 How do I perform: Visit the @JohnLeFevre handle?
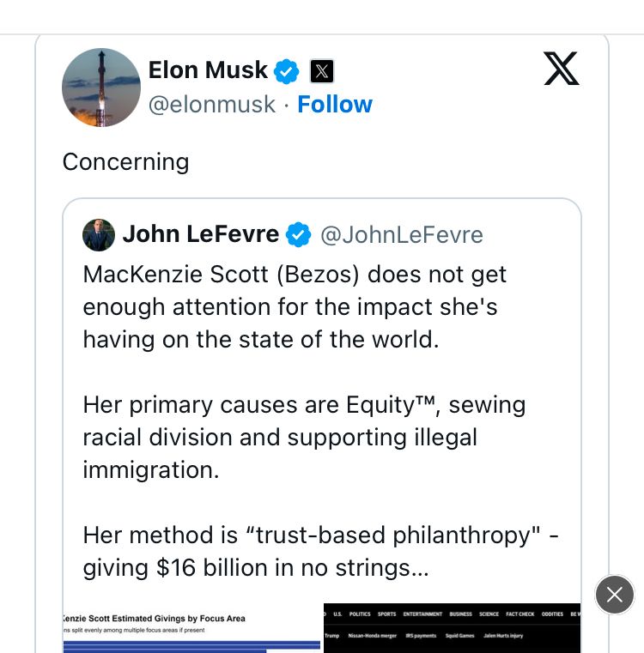click(x=402, y=235)
